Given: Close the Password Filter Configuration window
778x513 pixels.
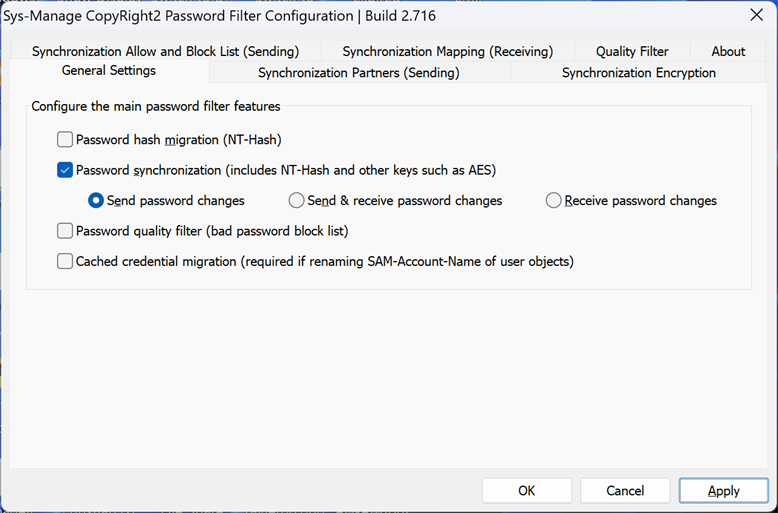Looking at the screenshot, I should (x=757, y=15).
